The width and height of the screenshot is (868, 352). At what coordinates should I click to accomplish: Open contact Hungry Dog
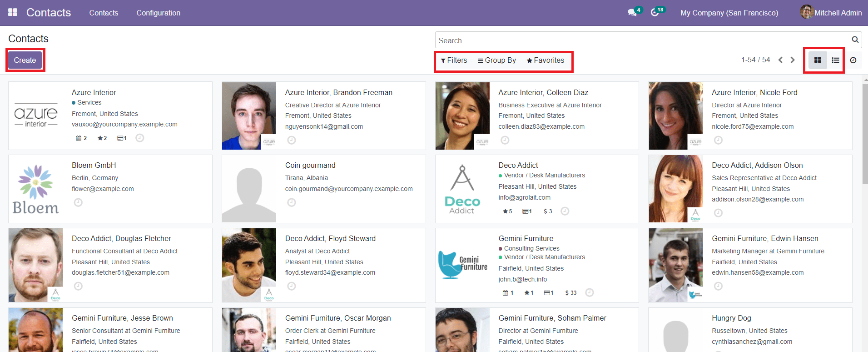(731, 318)
